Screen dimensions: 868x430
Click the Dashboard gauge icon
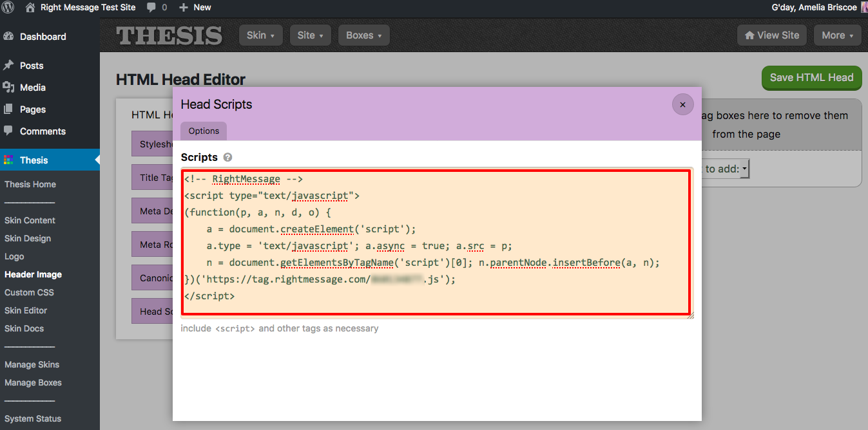pos(8,37)
